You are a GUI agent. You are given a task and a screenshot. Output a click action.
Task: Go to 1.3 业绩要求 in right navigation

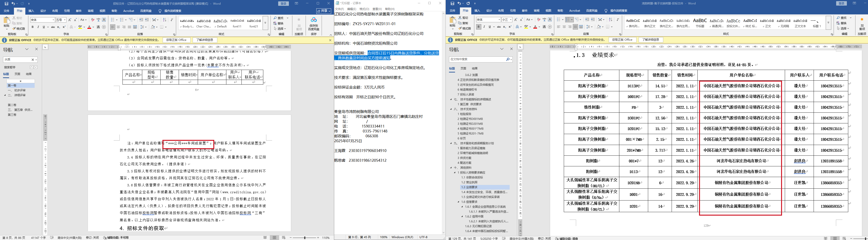click(x=469, y=187)
